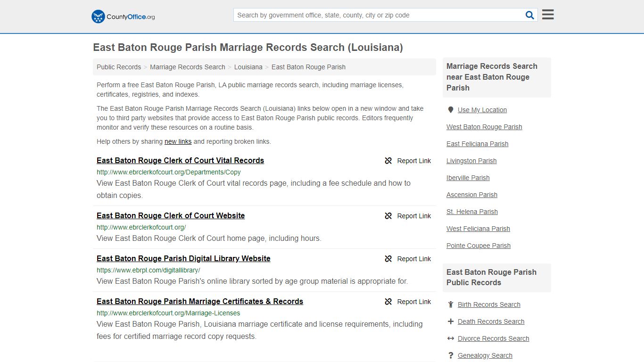Select Pointe Coupee Parish
The image size is (644, 362).
tap(479, 246)
